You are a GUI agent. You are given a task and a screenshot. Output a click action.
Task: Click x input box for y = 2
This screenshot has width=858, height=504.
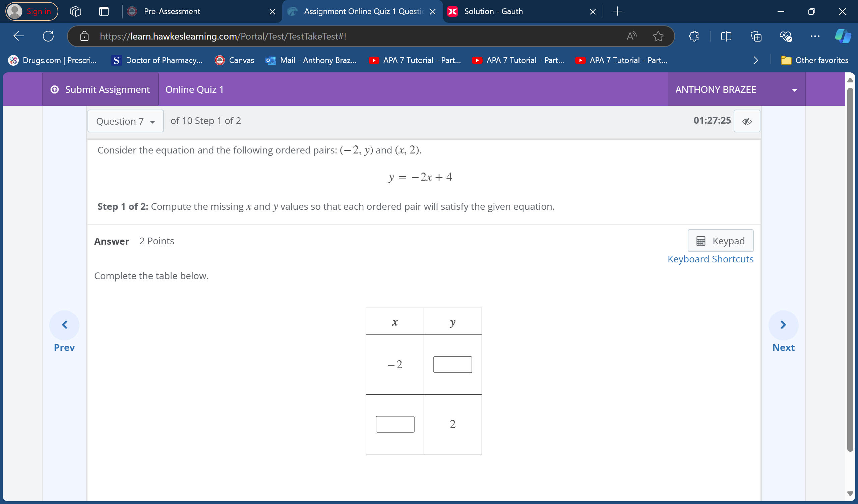point(395,424)
